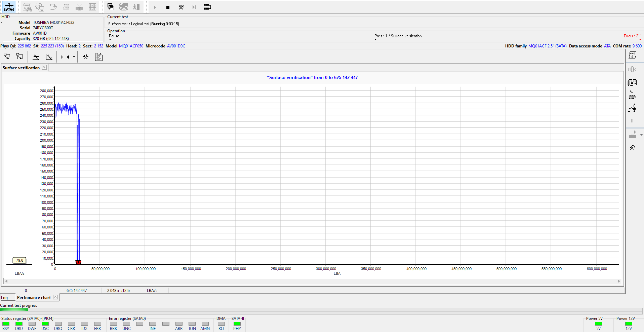Stop the running surface test

(x=168, y=7)
